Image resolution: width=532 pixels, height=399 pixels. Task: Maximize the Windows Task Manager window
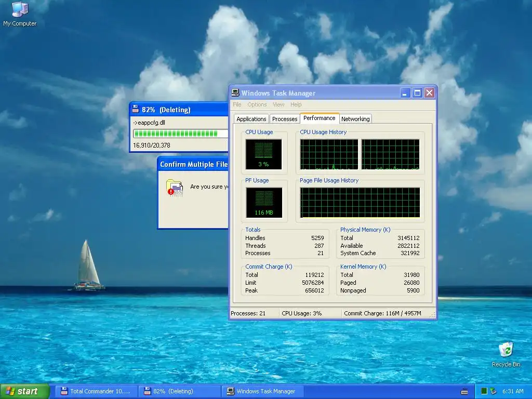417,92
